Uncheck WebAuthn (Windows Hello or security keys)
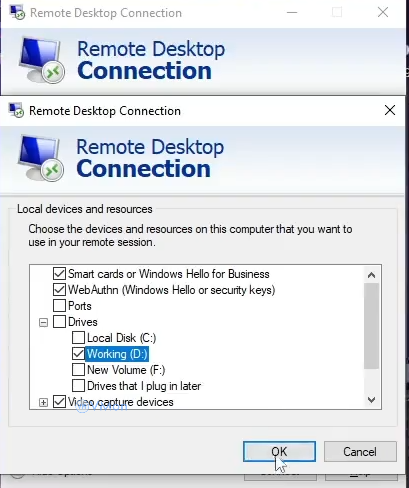The width and height of the screenshot is (409, 488). point(59,290)
